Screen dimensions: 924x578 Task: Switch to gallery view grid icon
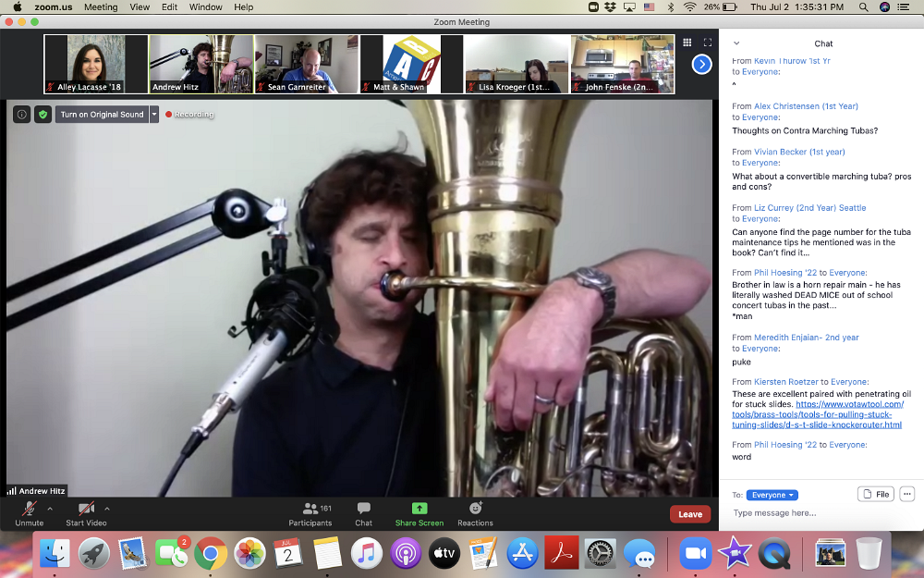point(687,43)
